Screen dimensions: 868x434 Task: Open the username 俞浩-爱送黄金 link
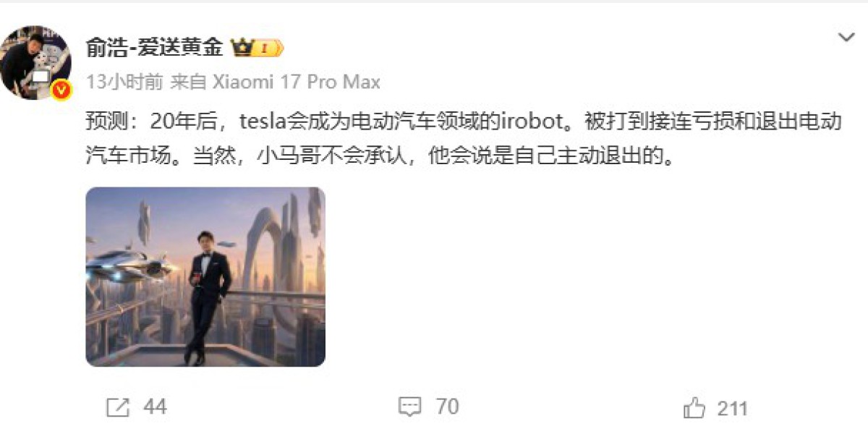click(x=154, y=48)
